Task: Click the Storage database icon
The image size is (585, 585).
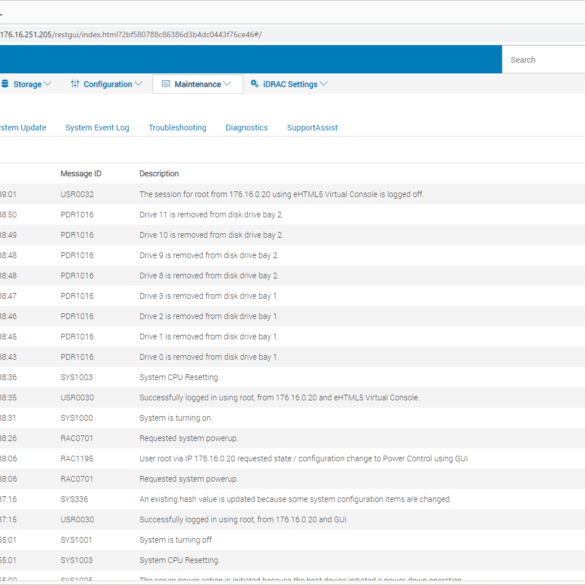Action: pos(5,84)
